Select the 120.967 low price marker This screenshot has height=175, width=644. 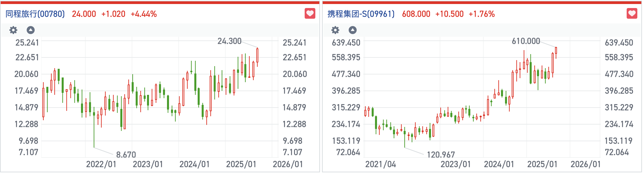(441, 155)
